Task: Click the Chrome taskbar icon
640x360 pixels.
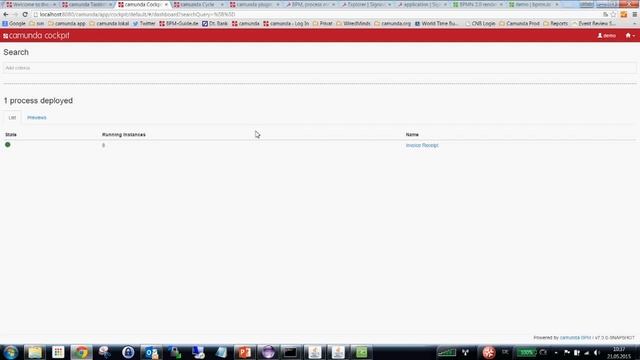Action: pyautogui.click(x=81, y=352)
